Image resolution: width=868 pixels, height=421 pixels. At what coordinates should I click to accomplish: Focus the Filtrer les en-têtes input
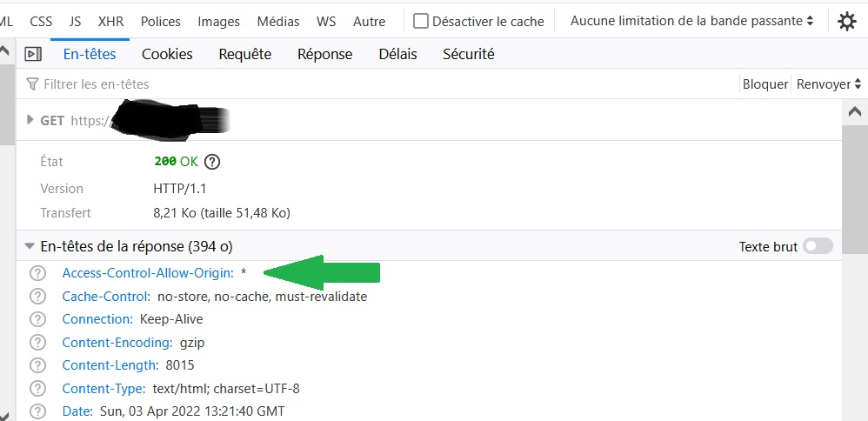pyautogui.click(x=382, y=84)
